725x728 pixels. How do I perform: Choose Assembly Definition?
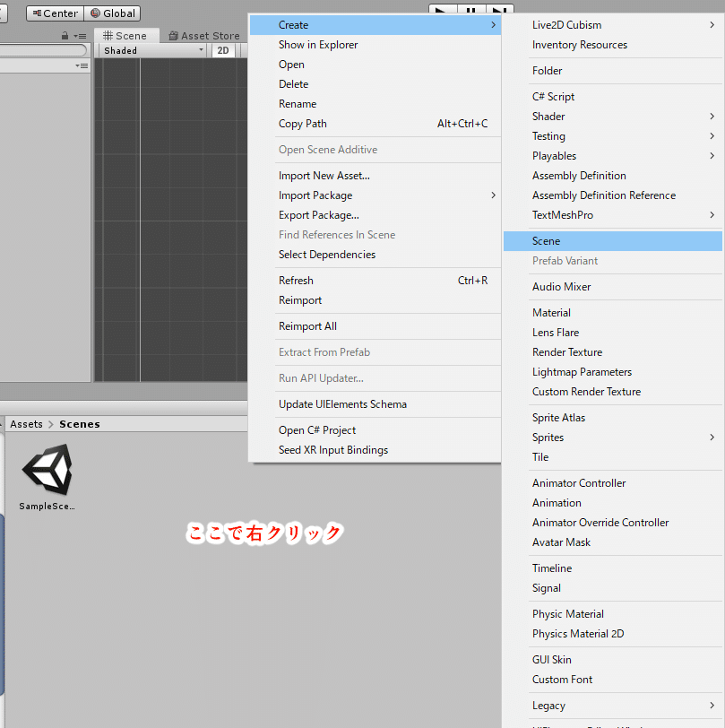(613, 176)
